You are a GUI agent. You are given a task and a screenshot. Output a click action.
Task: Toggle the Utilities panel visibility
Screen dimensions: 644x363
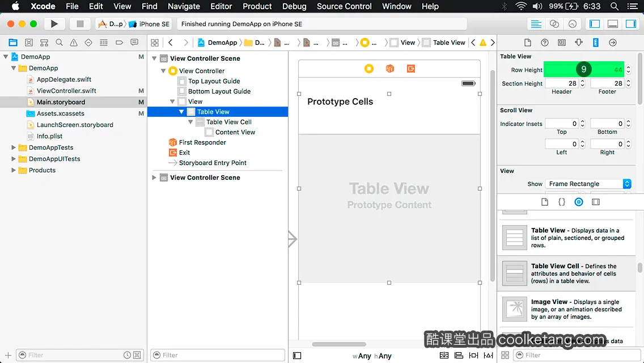pyautogui.click(x=631, y=24)
